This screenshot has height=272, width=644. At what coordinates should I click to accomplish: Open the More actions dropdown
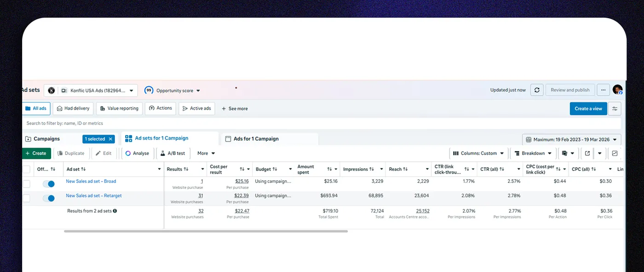click(206, 153)
